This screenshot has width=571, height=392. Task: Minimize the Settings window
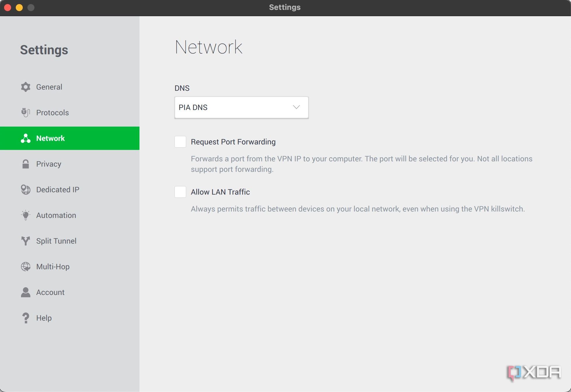click(19, 8)
